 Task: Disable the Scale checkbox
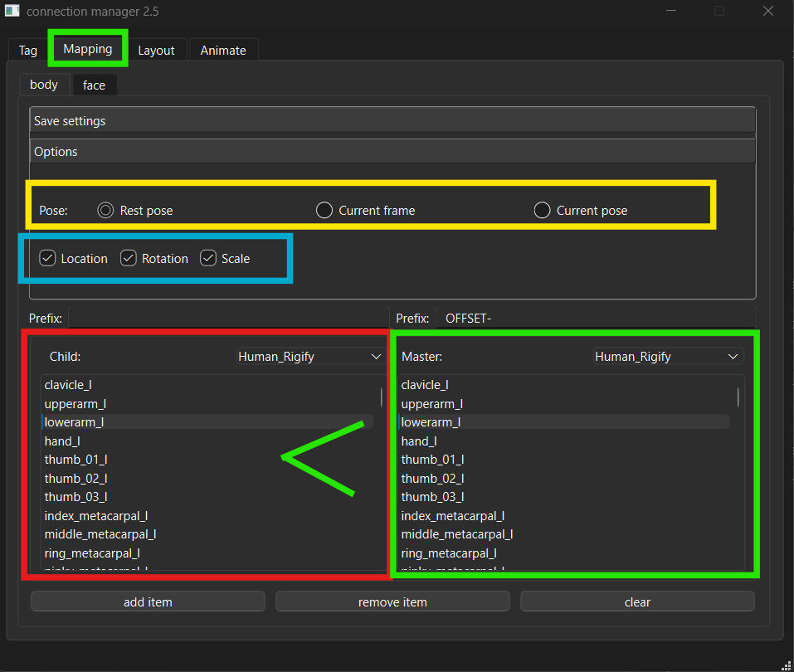click(x=208, y=259)
